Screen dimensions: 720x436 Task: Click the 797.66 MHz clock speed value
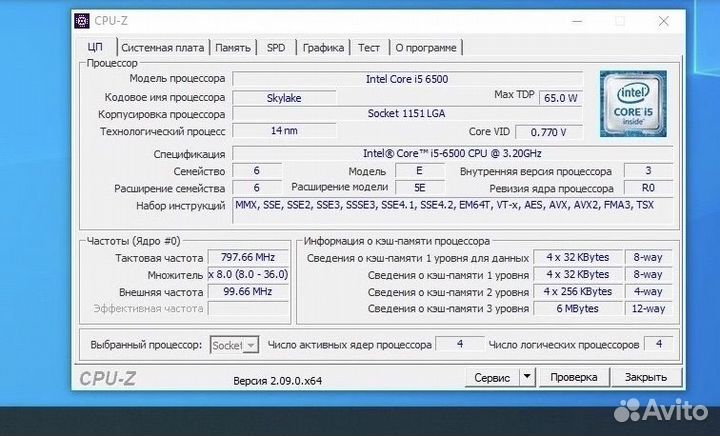point(248,257)
